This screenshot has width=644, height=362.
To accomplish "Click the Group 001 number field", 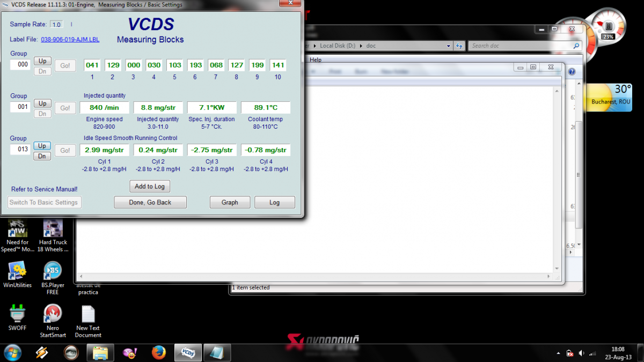I will 20,107.
